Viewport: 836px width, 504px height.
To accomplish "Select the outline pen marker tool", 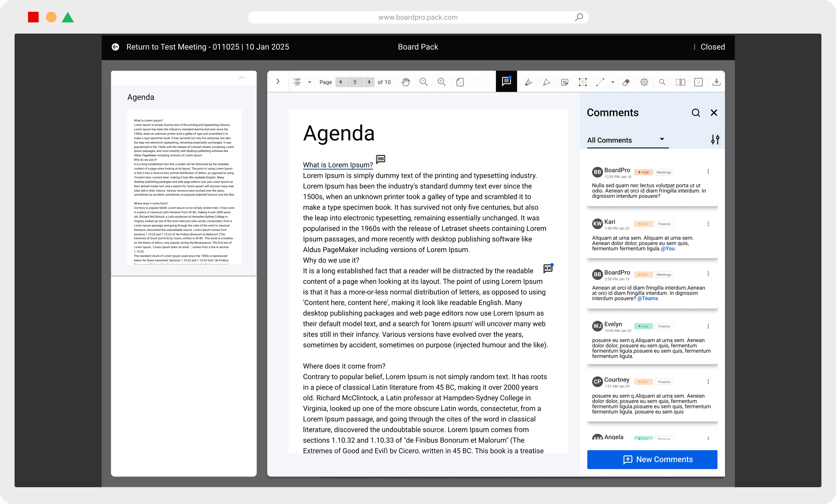I will (x=547, y=82).
